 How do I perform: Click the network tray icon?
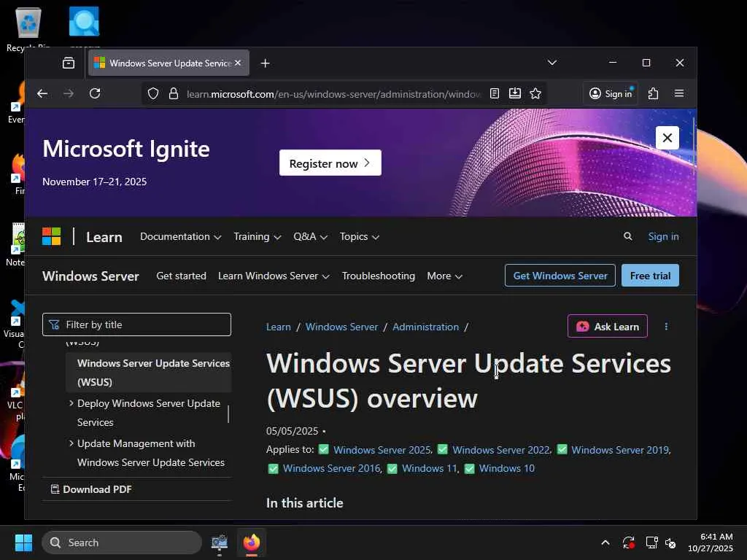[651, 542]
